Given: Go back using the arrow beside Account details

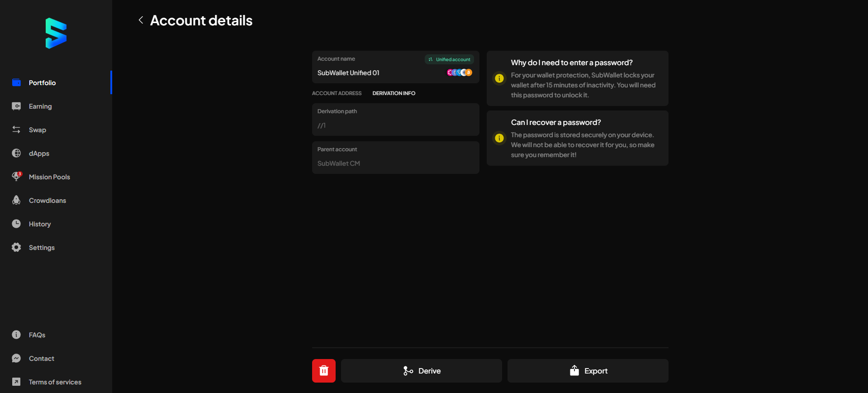Looking at the screenshot, I should 141,20.
